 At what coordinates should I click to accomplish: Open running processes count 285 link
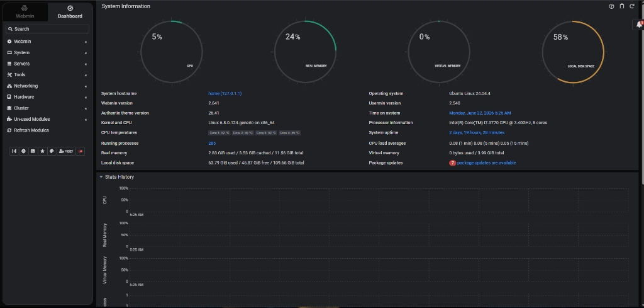[212, 143]
